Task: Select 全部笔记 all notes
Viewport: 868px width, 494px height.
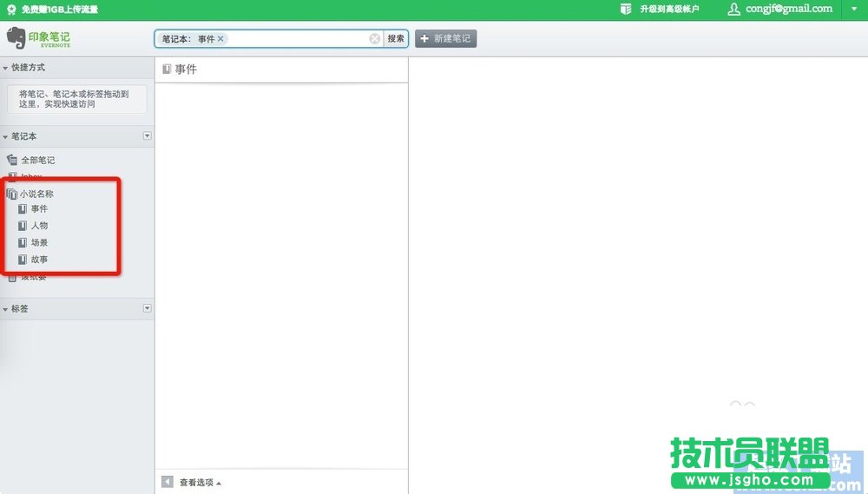Action: click(x=38, y=160)
